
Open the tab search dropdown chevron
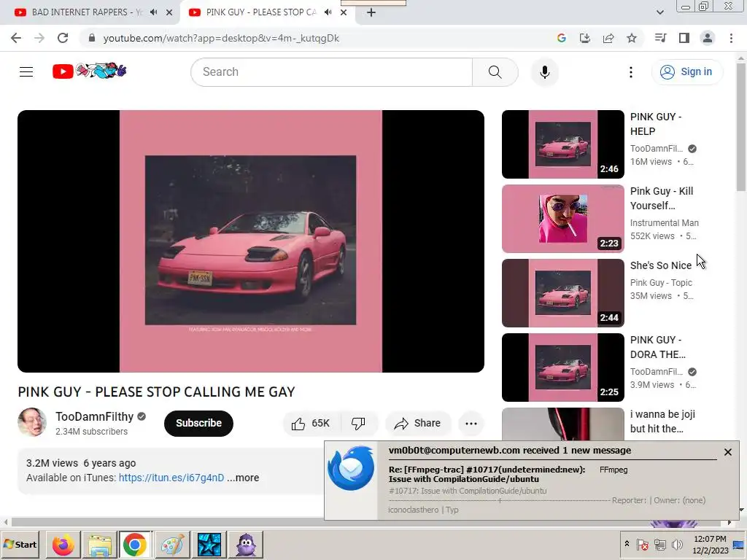coord(659,12)
